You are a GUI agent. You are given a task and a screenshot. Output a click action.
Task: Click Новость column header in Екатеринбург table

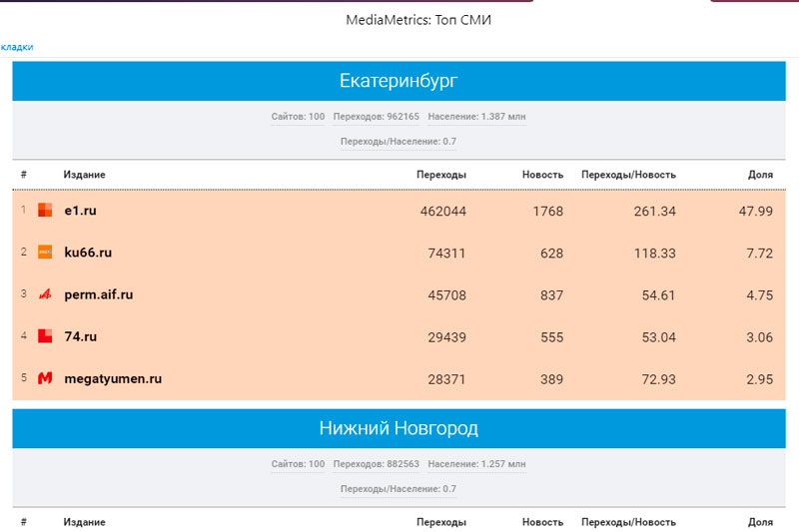point(542,175)
